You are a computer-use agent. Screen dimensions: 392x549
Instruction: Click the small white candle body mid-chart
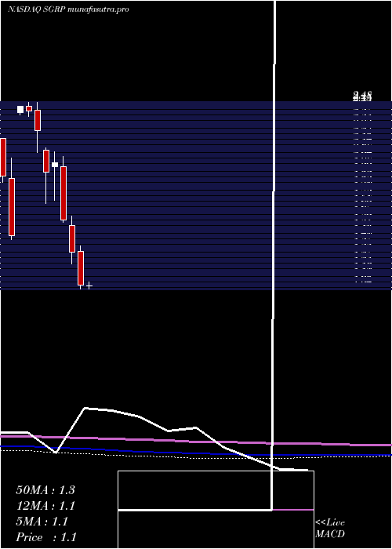[55, 165]
